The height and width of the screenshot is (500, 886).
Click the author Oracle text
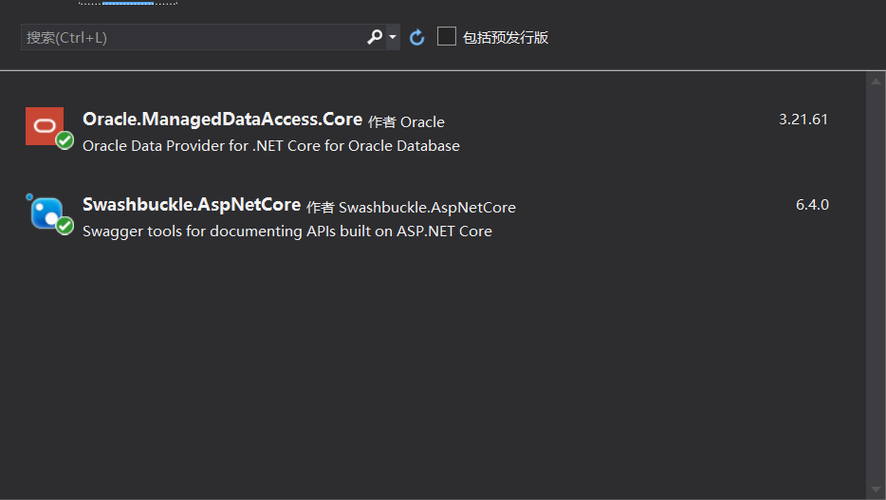422,122
